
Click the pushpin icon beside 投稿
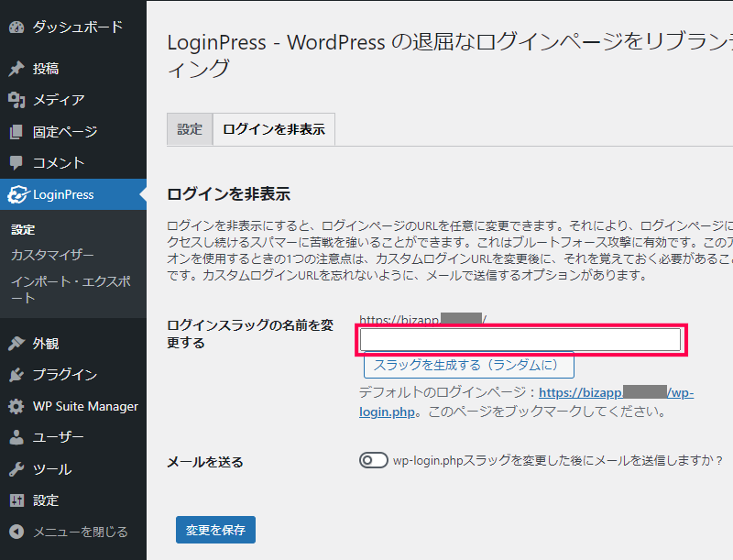pos(16,69)
